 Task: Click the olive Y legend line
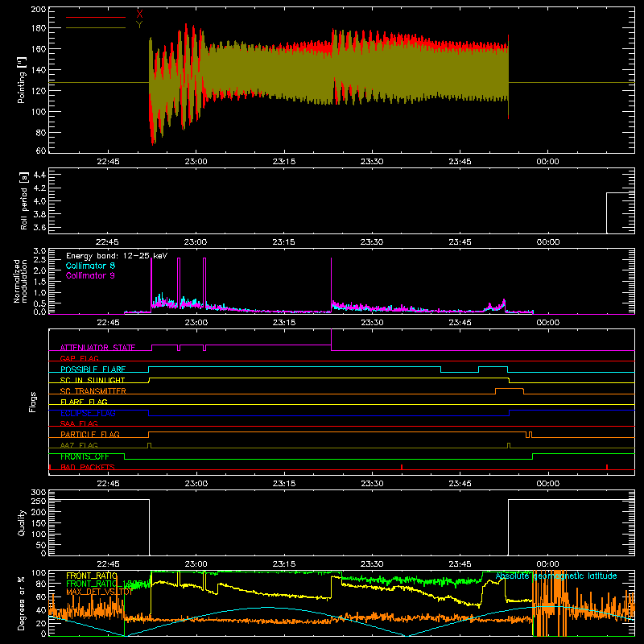[96, 28]
